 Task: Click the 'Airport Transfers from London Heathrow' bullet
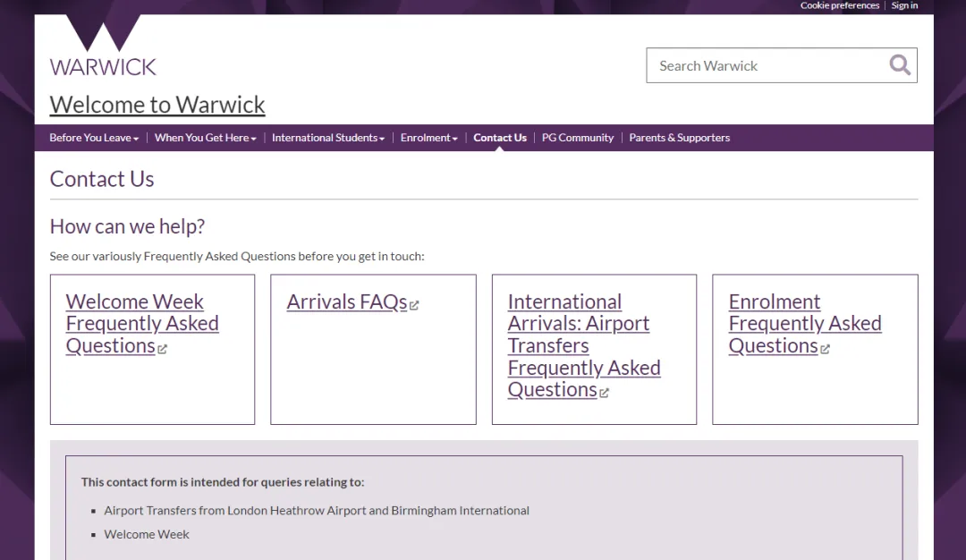316,510
